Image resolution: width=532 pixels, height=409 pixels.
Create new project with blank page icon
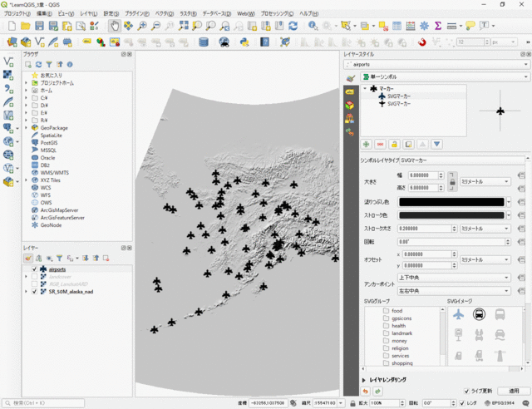[12, 26]
